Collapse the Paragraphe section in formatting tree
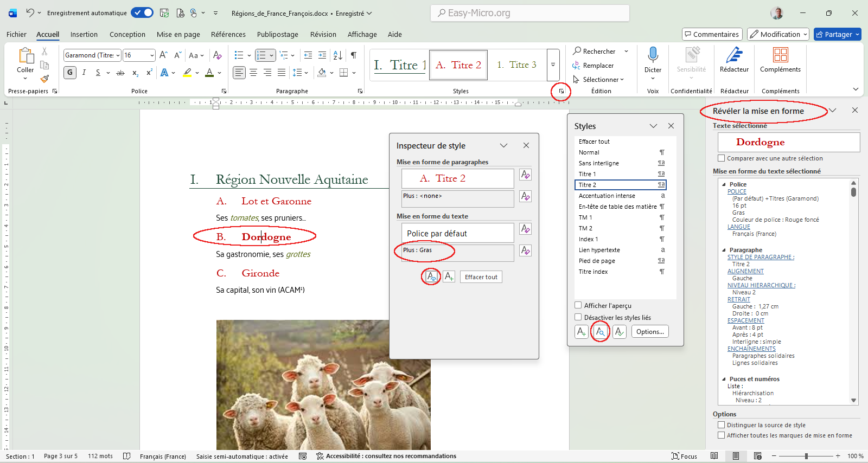Viewport: 868px width, 463px height. click(x=724, y=250)
